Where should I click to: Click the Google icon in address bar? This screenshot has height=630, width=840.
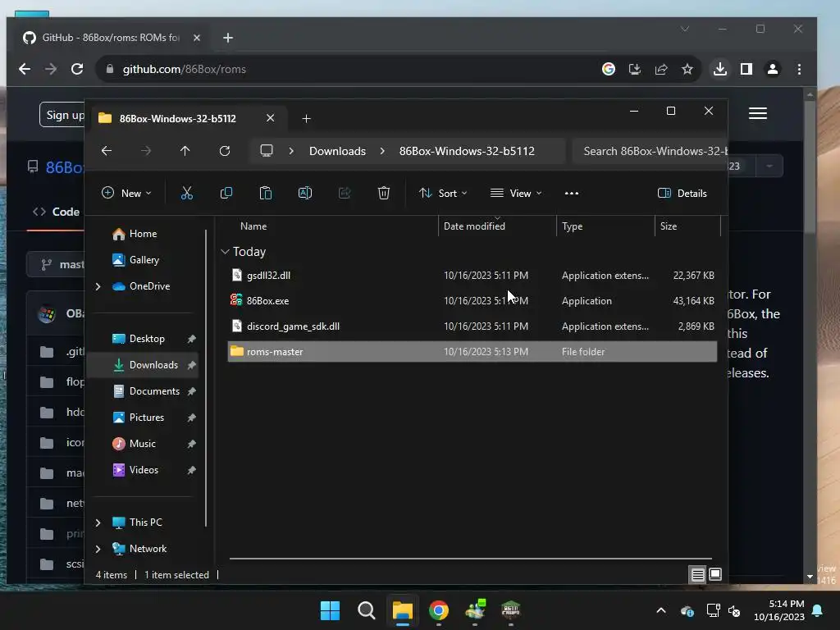609,69
